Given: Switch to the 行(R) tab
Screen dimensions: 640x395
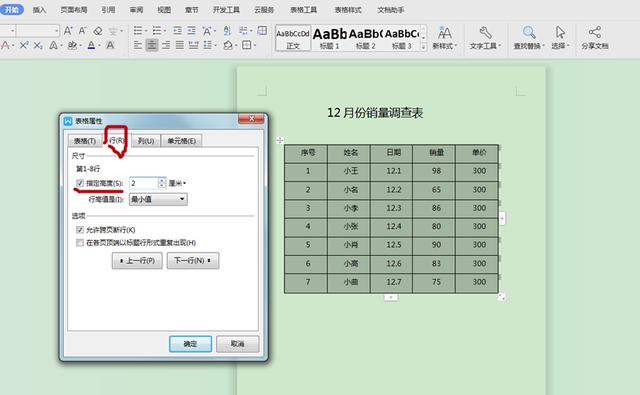Looking at the screenshot, I should click(116, 140).
